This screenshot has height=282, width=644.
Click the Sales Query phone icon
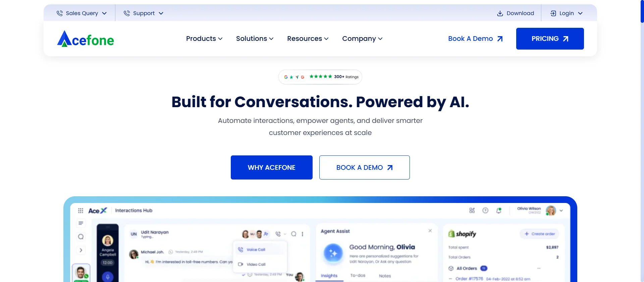point(59,13)
